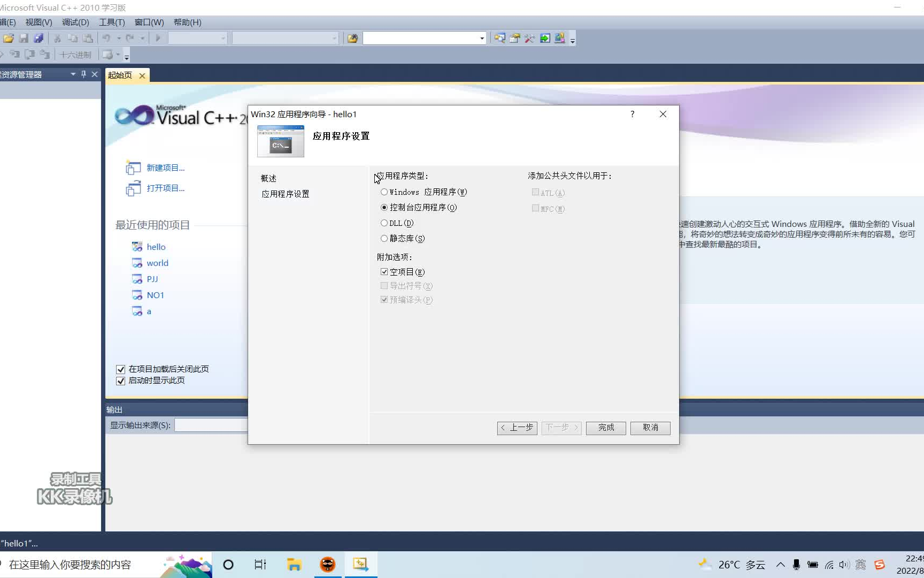The height and width of the screenshot is (578, 924).
Task: Select the DLL radio button
Action: 384,223
